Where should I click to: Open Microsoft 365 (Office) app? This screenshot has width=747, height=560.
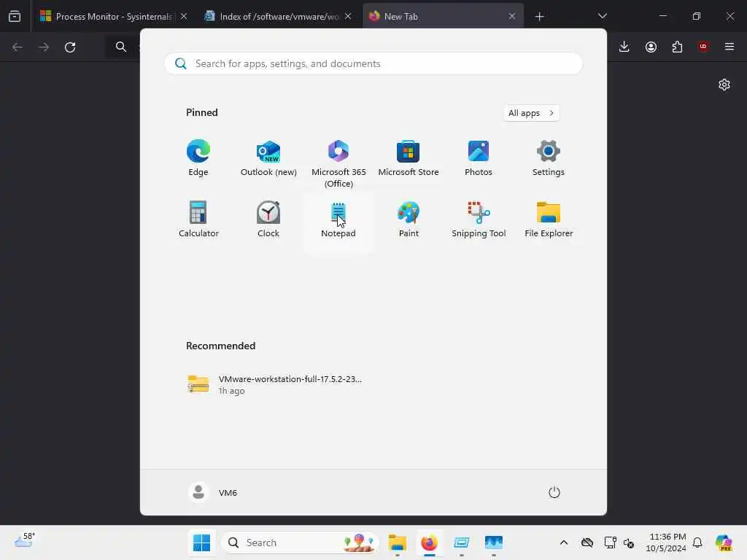(x=338, y=164)
